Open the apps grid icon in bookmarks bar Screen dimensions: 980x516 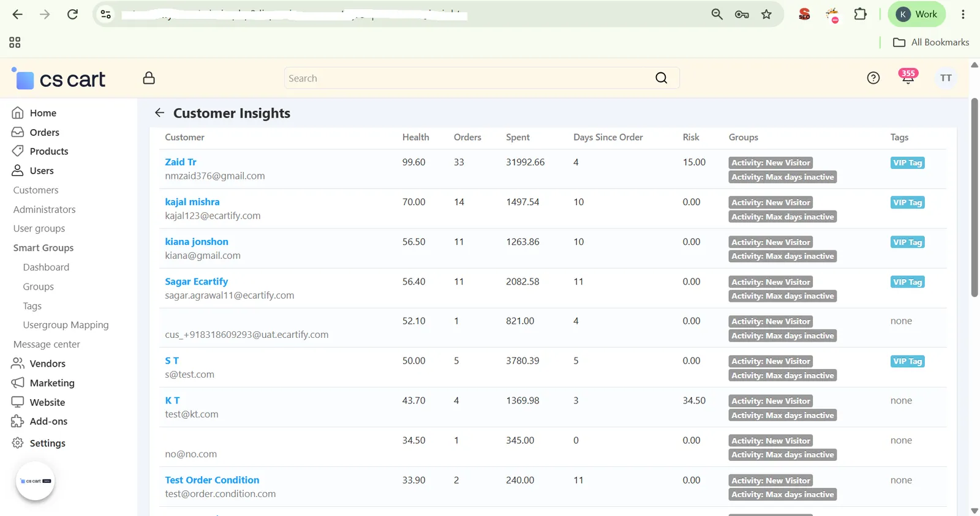tap(15, 42)
